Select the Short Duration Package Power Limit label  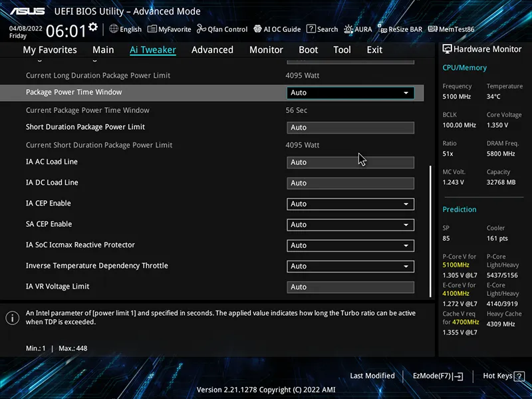[85, 127]
